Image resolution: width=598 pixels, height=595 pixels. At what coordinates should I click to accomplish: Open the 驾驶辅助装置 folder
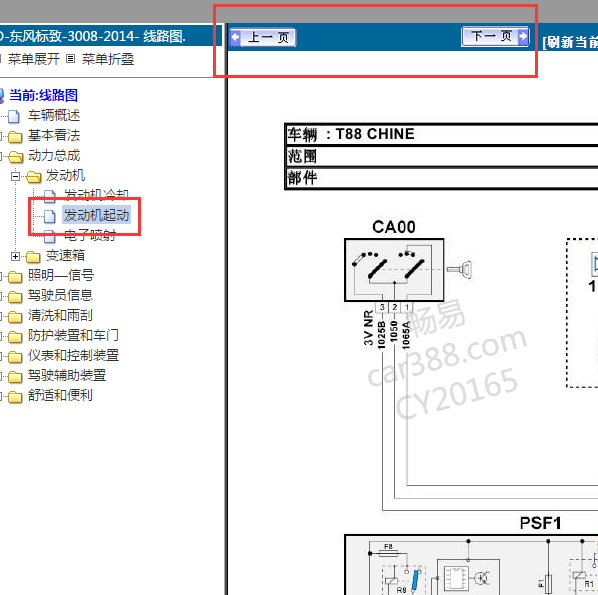coord(67,375)
